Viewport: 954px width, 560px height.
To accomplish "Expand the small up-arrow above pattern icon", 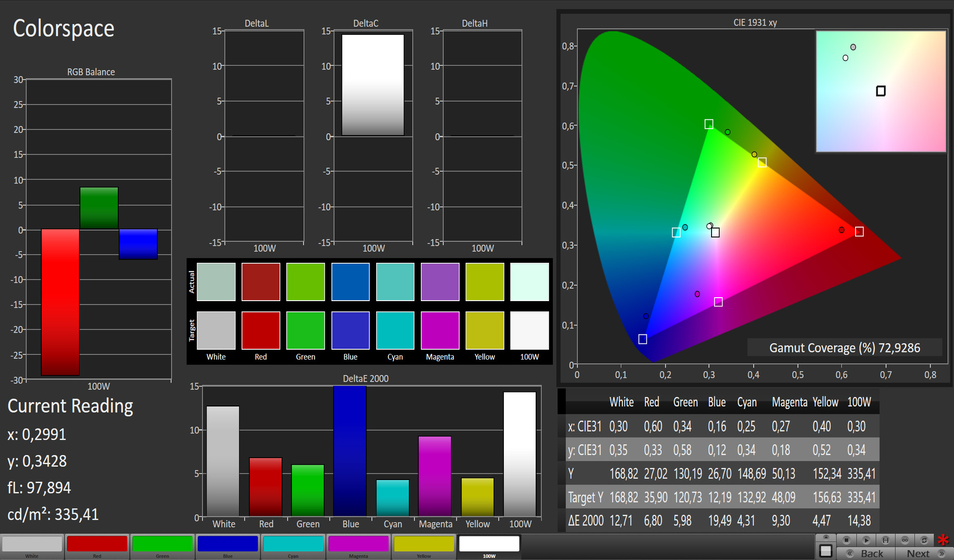I will point(826,538).
